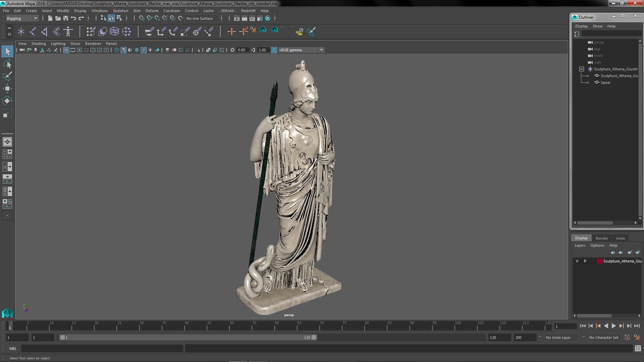Step forward to the next key
The height and width of the screenshot is (362, 644).
pyautogui.click(x=622, y=326)
